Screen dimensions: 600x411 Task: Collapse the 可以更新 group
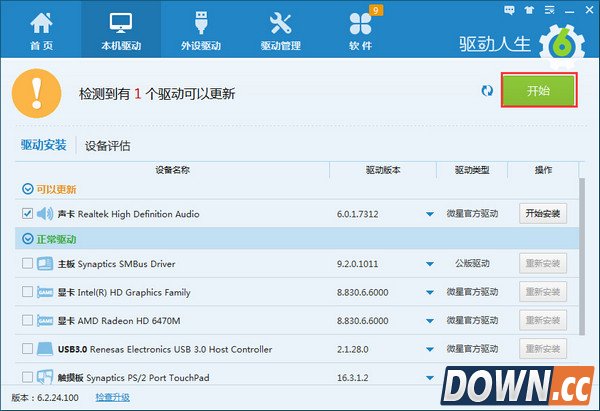click(28, 189)
